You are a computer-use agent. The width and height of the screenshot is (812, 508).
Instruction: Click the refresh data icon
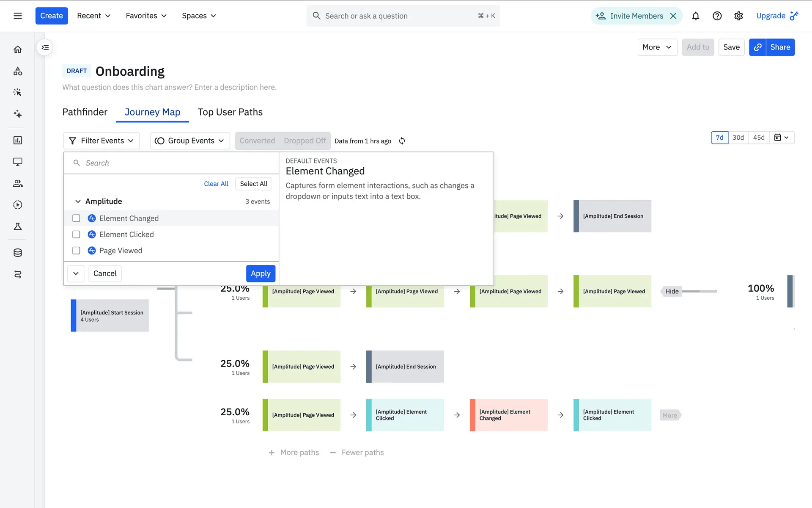(402, 141)
